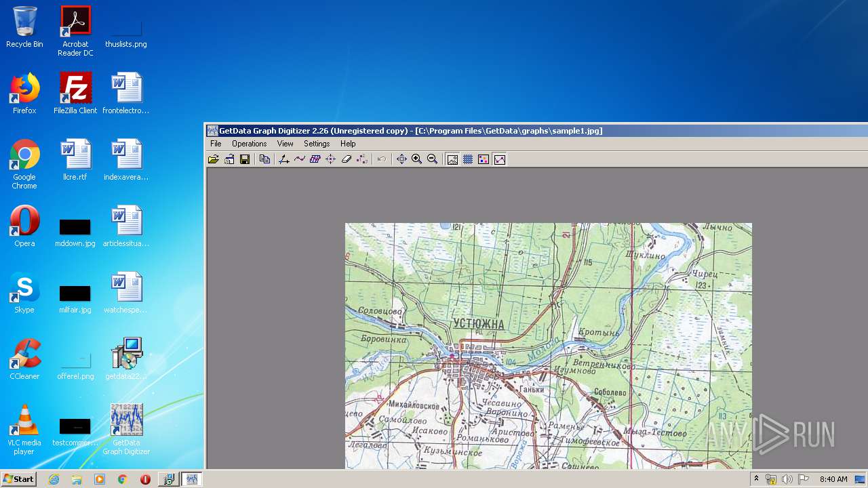Click the zoom in magnifier

pyautogui.click(x=416, y=159)
